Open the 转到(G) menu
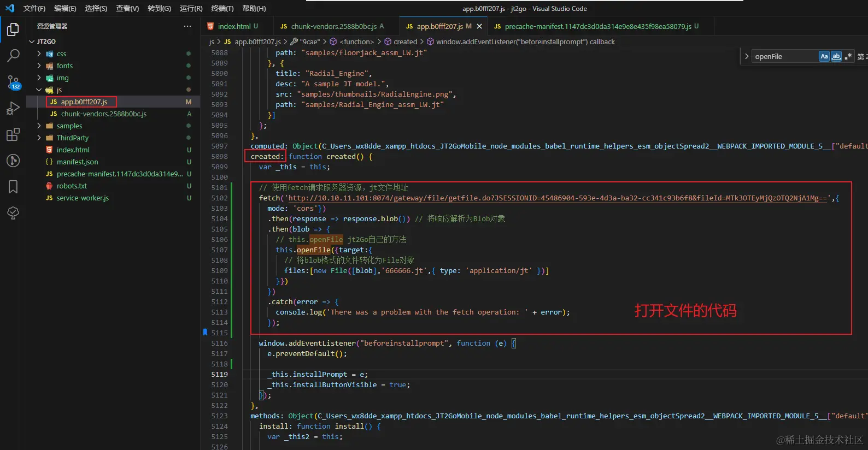Screen dimensions: 868x450 (159, 8)
